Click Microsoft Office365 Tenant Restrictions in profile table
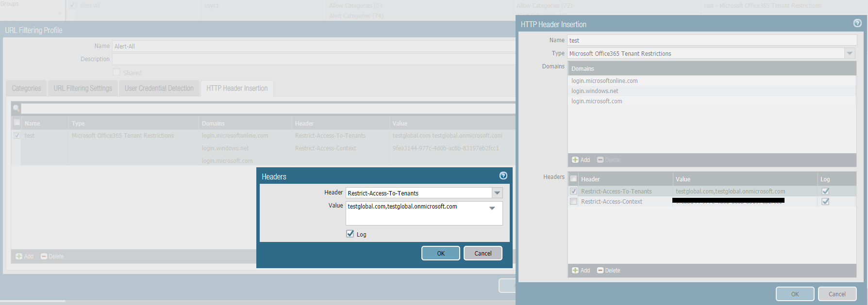This screenshot has width=868, height=305. pos(123,136)
